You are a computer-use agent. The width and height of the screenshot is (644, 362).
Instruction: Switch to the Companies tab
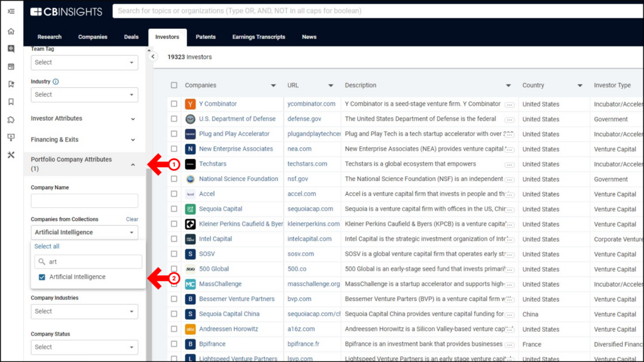coord(93,37)
